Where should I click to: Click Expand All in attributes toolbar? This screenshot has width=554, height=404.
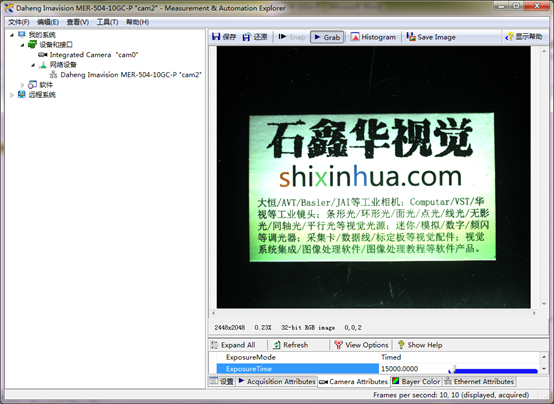coord(233,345)
